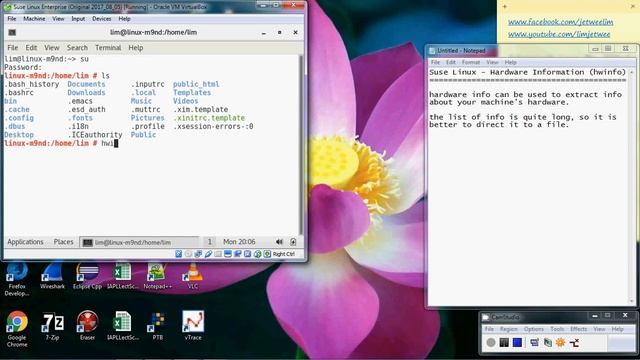Click the 'Right Ctrl' host key label

point(284,254)
